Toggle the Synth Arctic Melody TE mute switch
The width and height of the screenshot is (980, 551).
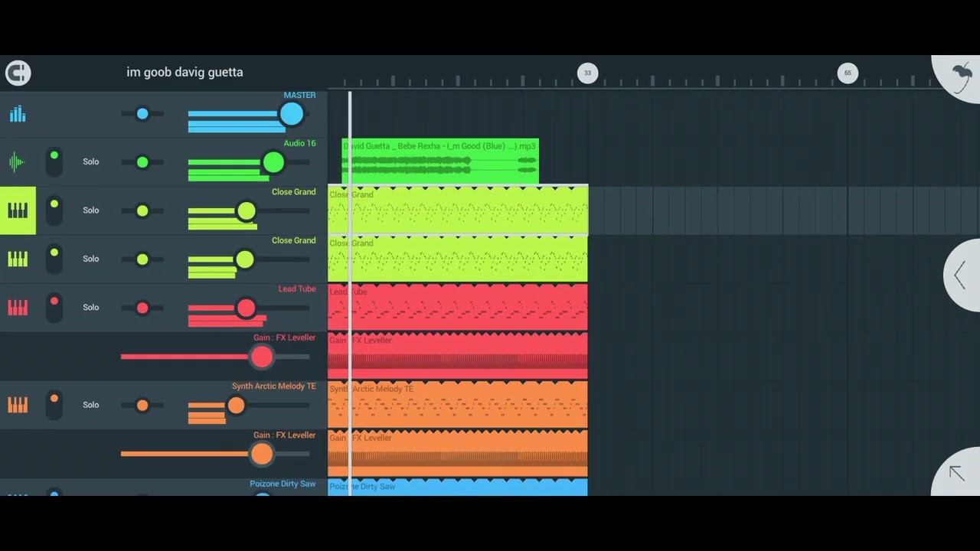click(54, 405)
